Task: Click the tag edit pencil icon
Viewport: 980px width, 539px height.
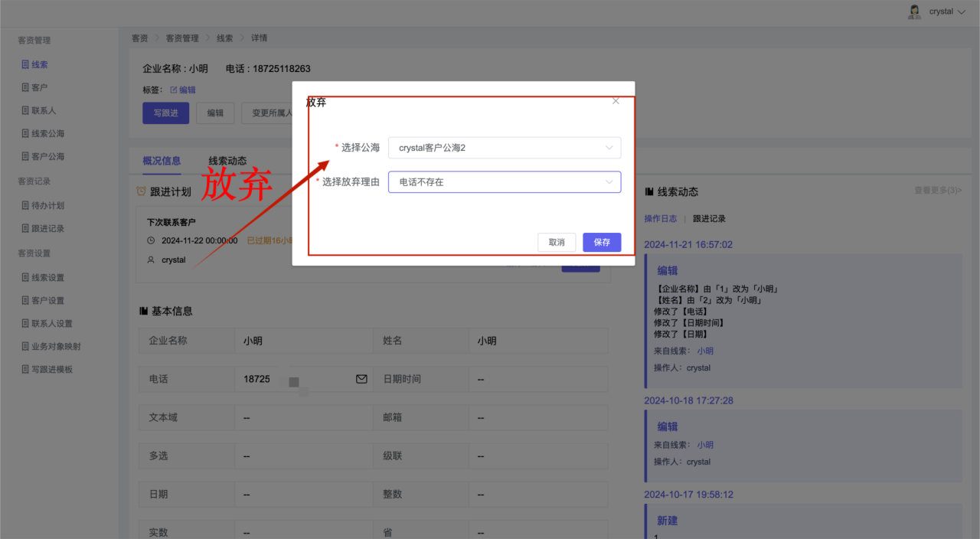Action: tap(173, 90)
